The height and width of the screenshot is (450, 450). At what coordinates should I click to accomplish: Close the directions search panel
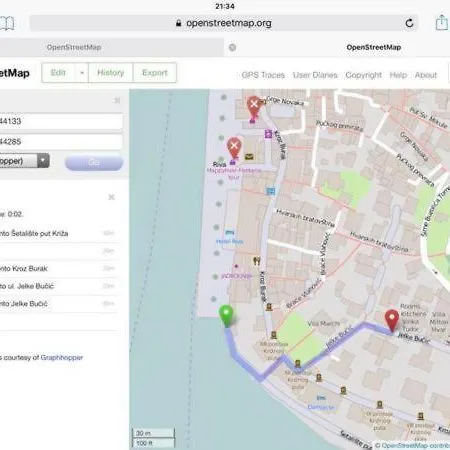(x=117, y=100)
